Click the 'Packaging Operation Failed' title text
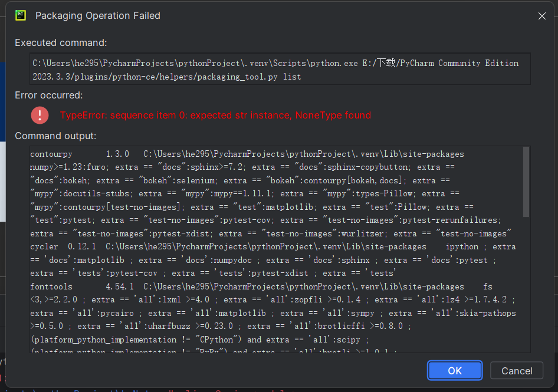The height and width of the screenshot is (392, 558). pos(98,16)
